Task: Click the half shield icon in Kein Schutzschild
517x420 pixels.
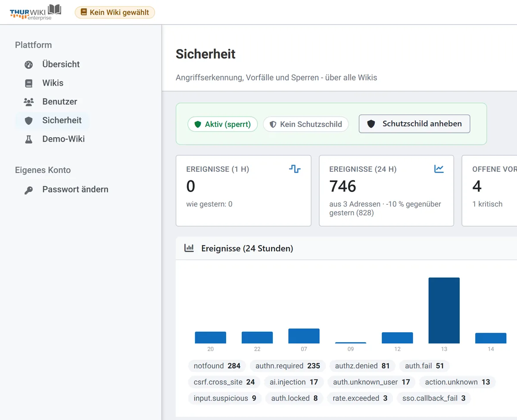Action: tap(273, 124)
